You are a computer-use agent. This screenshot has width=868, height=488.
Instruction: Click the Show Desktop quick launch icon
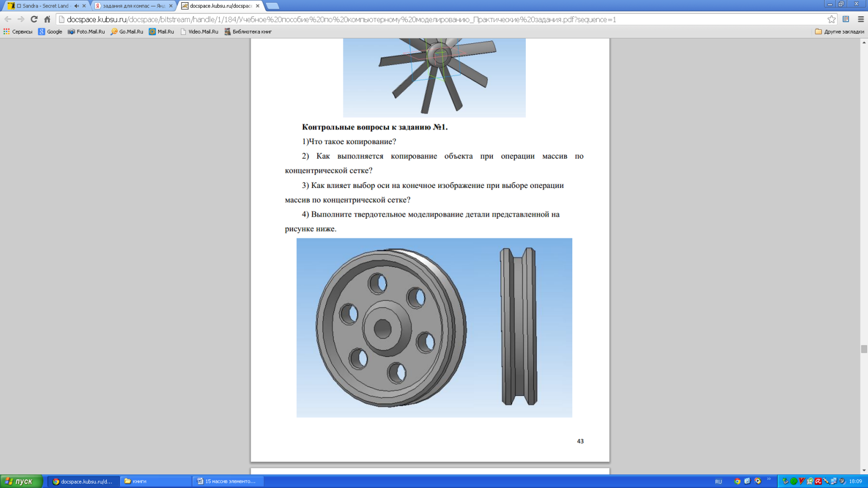pos(747,481)
